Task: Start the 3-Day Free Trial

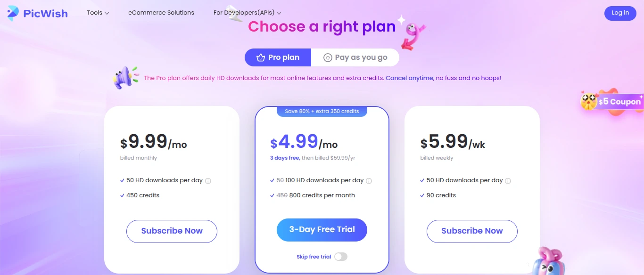Action: click(x=322, y=230)
